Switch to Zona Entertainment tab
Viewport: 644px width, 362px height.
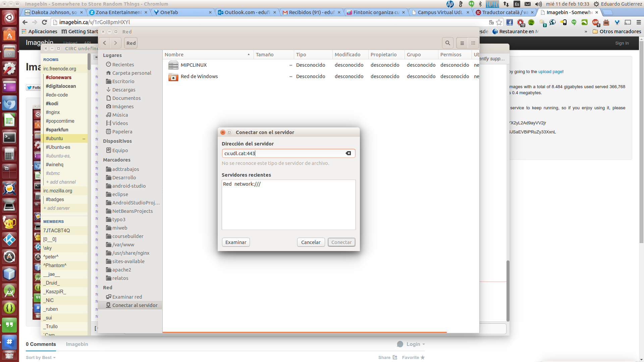118,12
